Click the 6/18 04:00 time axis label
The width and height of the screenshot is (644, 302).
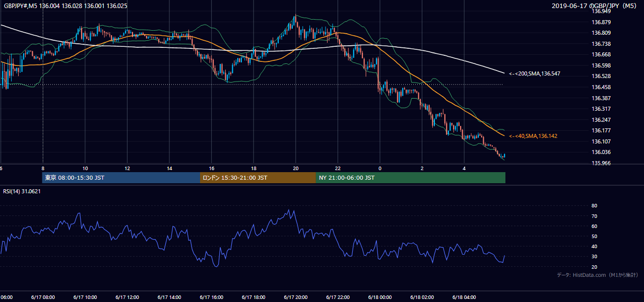(x=465, y=297)
